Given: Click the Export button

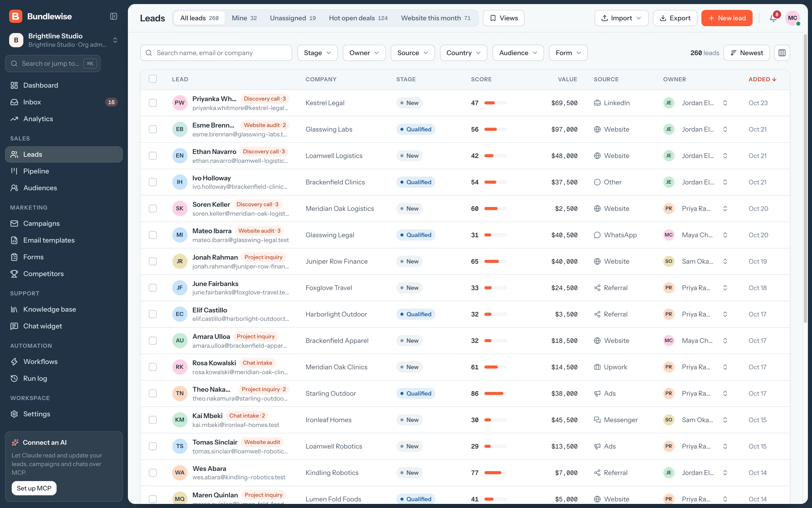Looking at the screenshot, I should click(675, 18).
